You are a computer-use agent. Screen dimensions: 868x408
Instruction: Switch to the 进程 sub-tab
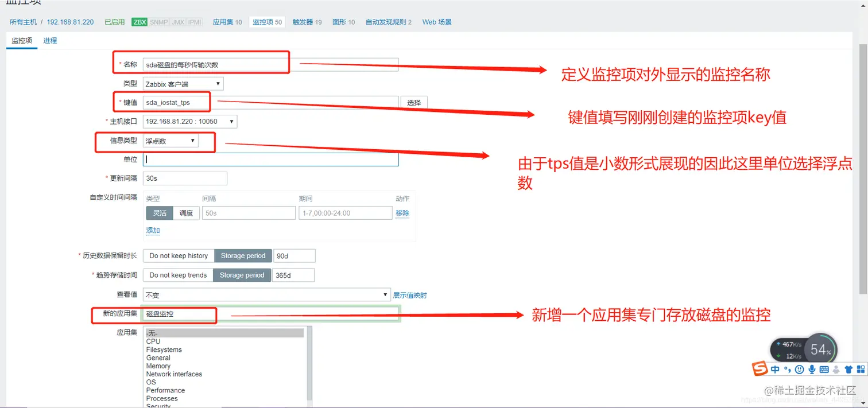point(50,41)
